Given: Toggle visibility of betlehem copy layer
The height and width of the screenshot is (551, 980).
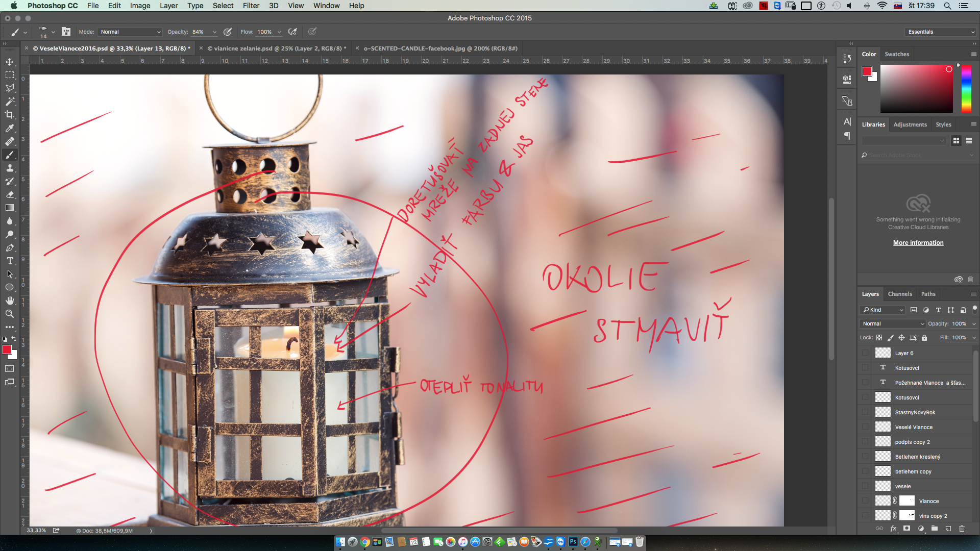Looking at the screenshot, I should tap(865, 471).
